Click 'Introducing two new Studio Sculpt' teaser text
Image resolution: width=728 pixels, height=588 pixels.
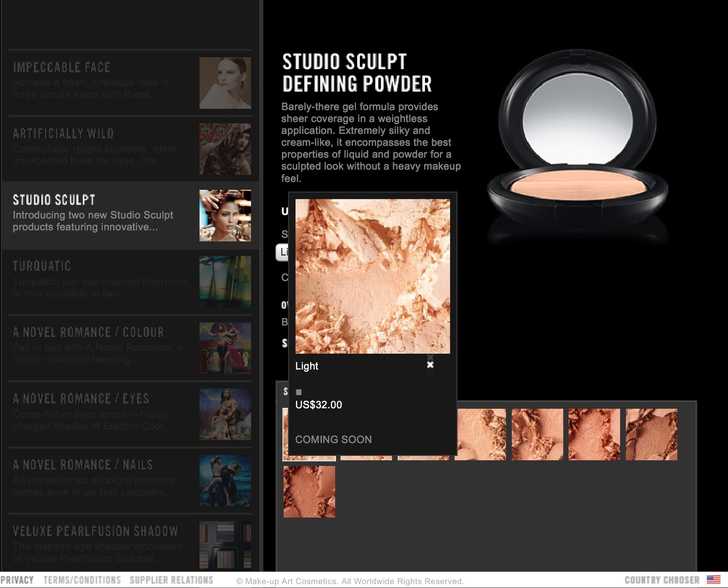coord(93,221)
